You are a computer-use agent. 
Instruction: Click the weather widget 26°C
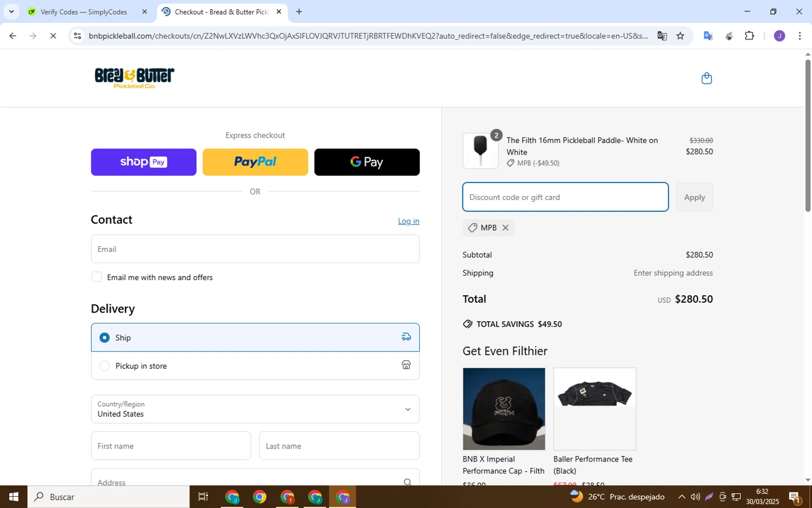pos(617,497)
